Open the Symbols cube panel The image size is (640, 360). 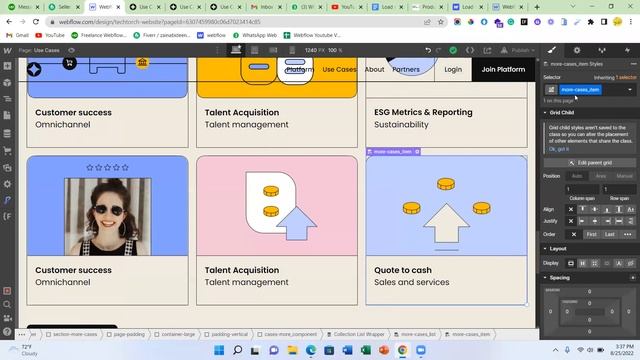[x=7, y=82]
